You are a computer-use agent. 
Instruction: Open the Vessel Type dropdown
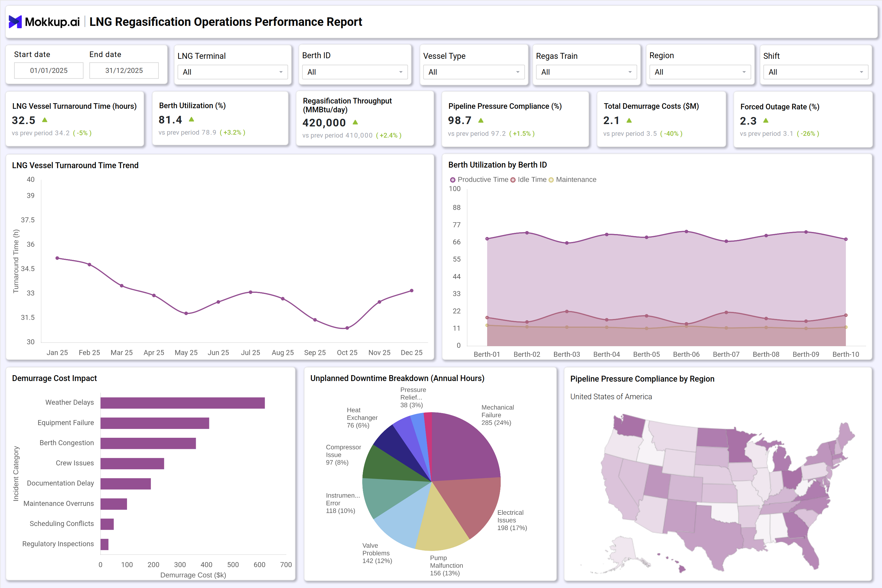coord(474,72)
